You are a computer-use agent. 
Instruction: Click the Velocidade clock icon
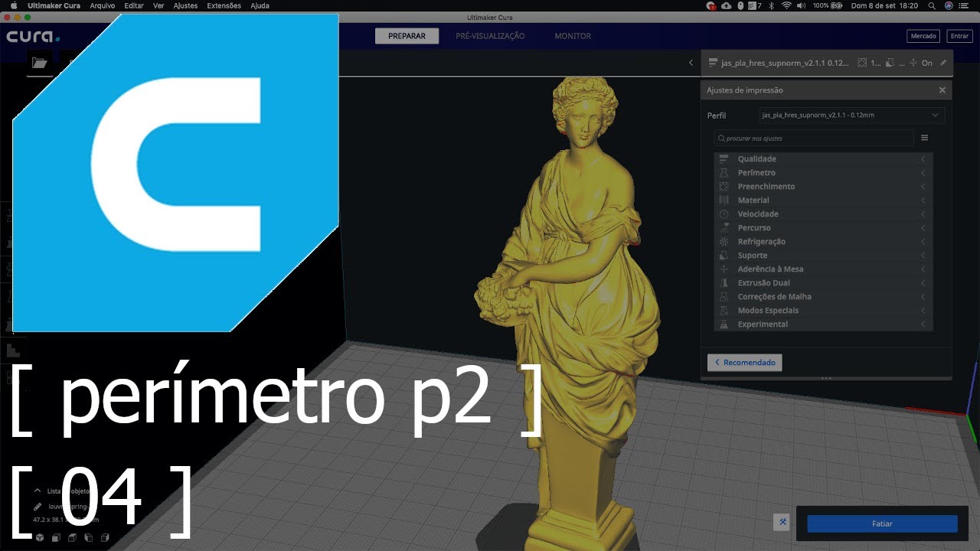pos(724,214)
